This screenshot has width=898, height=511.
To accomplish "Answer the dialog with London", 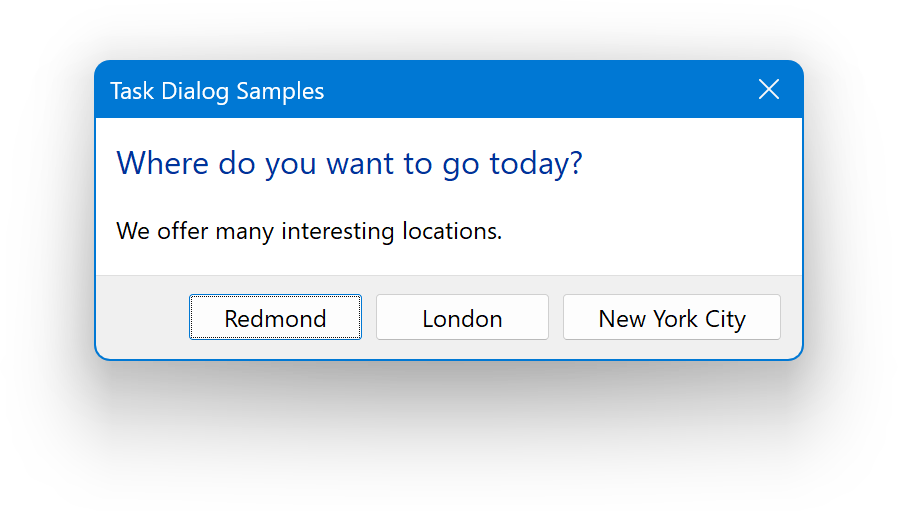I will pyautogui.click(x=462, y=318).
